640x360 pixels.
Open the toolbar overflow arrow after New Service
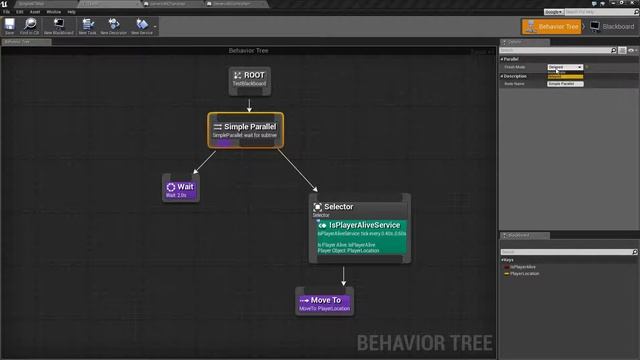[155, 27]
